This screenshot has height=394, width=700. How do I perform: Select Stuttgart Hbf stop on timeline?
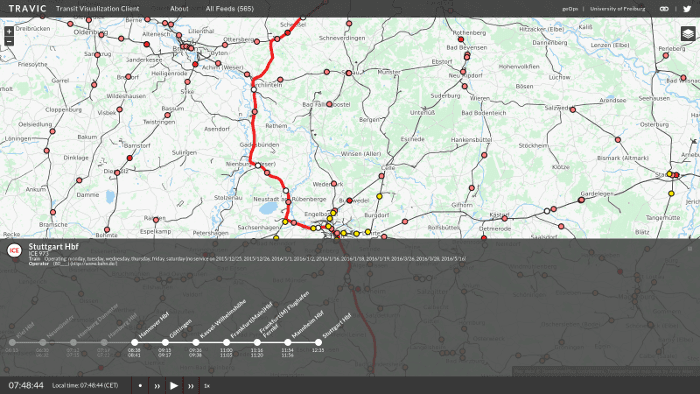[x=318, y=342]
